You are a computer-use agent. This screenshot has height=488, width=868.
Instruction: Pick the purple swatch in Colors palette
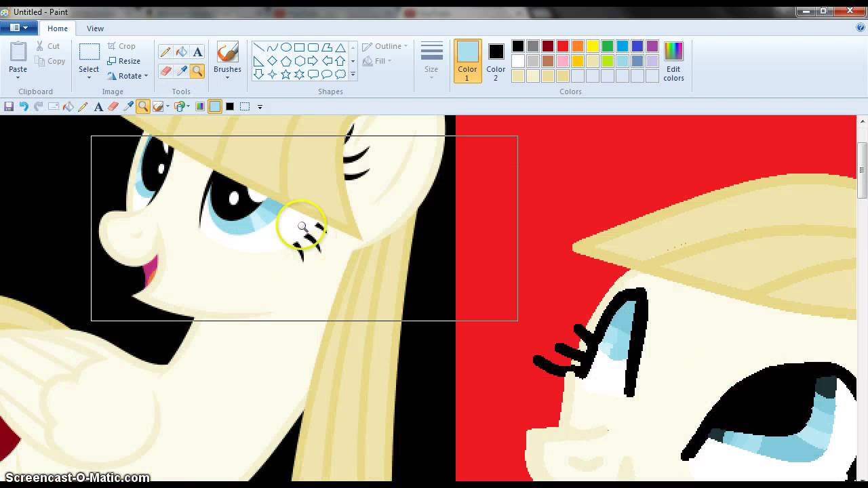[652, 46]
